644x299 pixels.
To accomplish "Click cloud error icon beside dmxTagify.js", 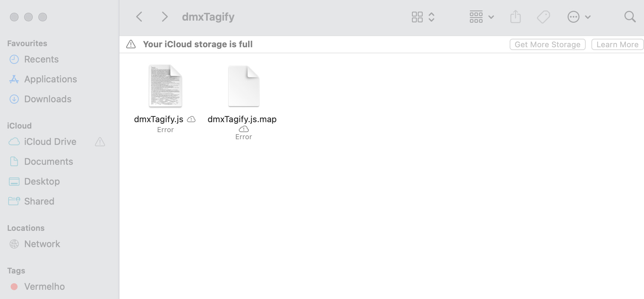I will (191, 119).
